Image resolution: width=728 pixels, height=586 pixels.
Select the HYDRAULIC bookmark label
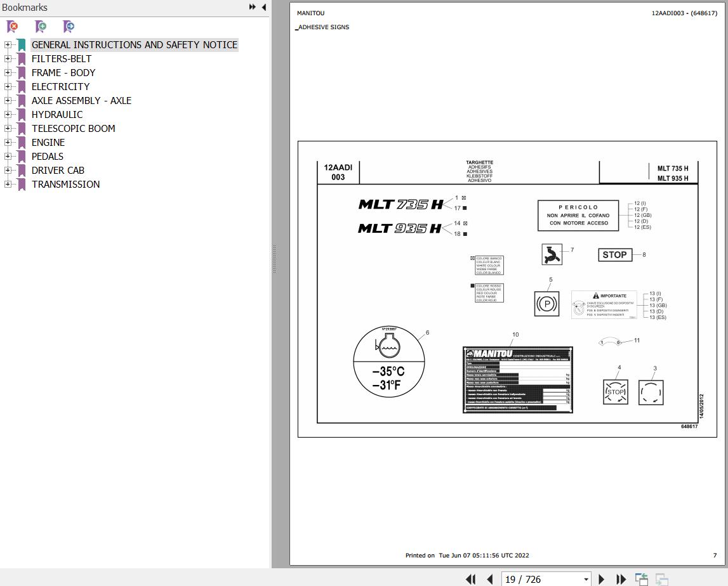click(x=57, y=115)
